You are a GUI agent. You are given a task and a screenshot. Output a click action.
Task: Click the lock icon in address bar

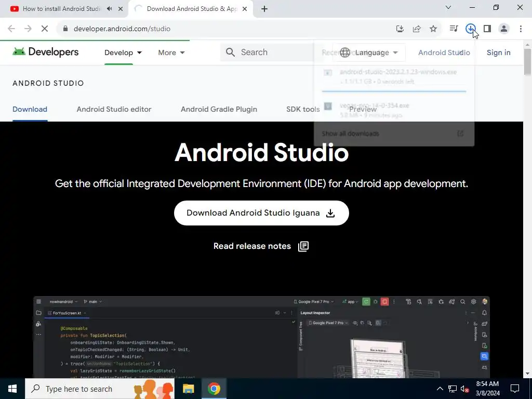click(x=65, y=29)
